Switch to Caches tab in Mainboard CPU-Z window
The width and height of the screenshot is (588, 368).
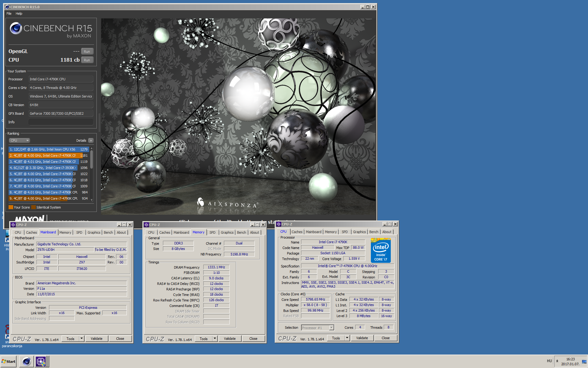[x=31, y=232]
